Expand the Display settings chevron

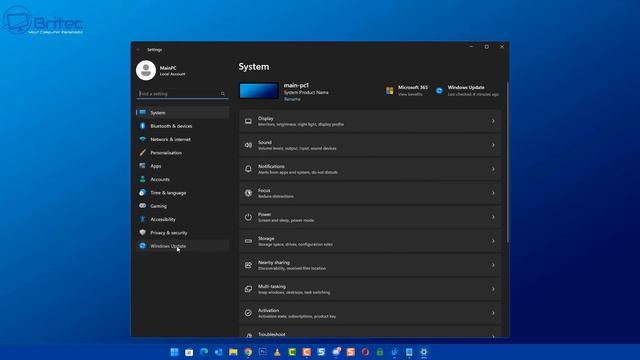point(493,121)
